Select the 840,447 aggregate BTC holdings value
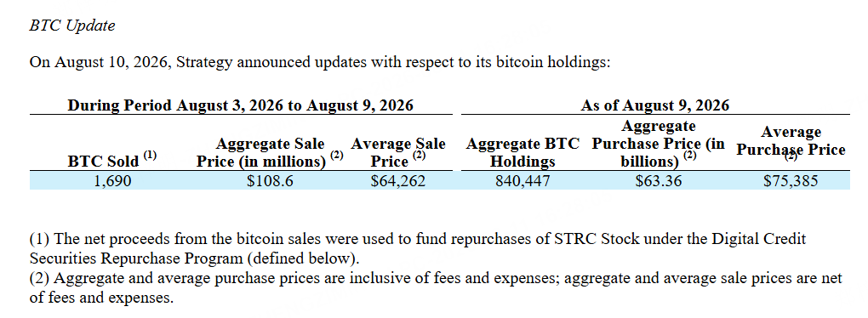The image size is (868, 318). [523, 180]
